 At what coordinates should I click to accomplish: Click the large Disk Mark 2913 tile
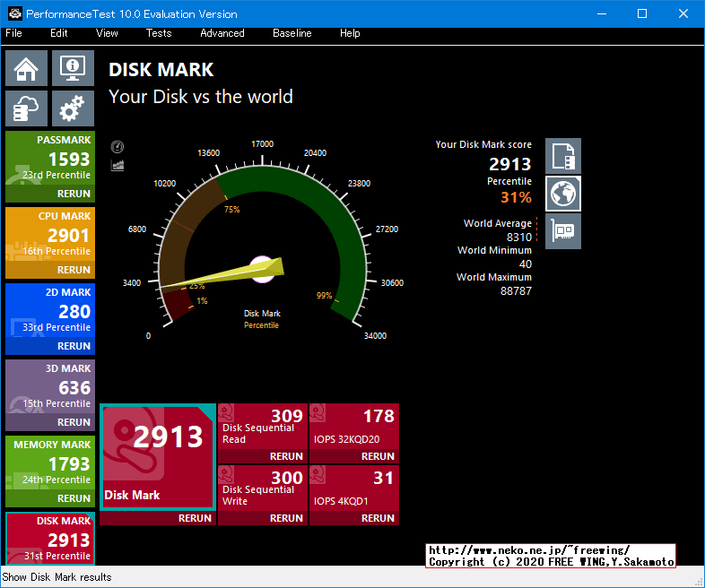click(x=158, y=457)
